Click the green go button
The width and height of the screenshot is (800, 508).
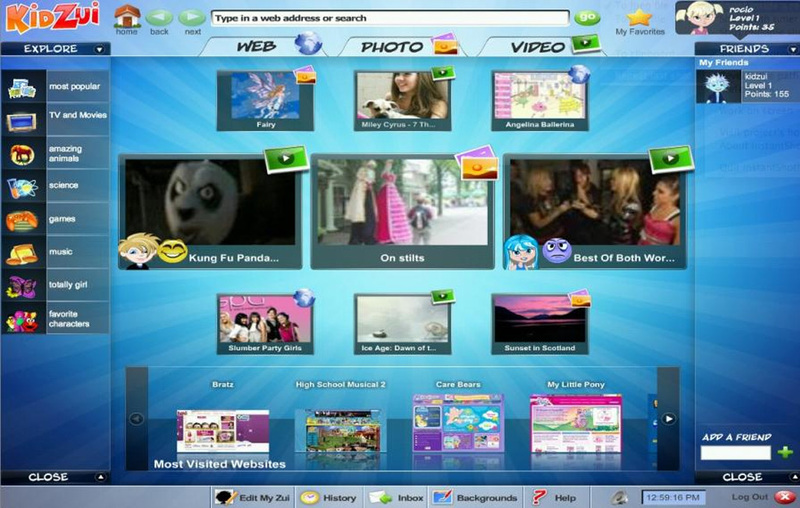point(587,17)
